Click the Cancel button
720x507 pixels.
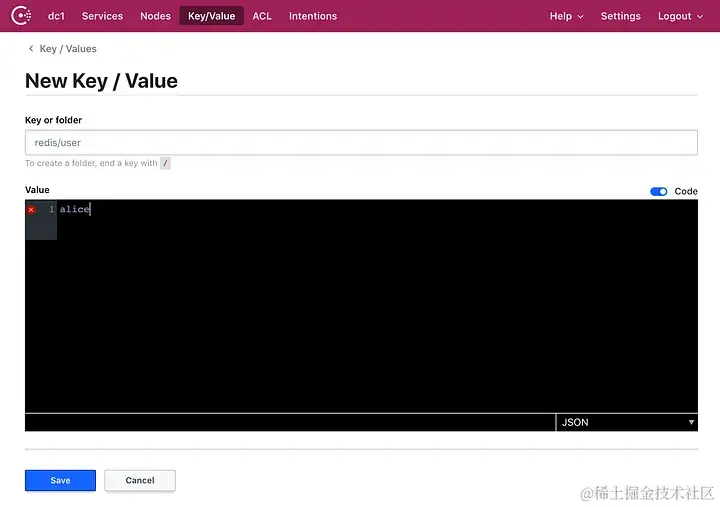[x=140, y=480]
